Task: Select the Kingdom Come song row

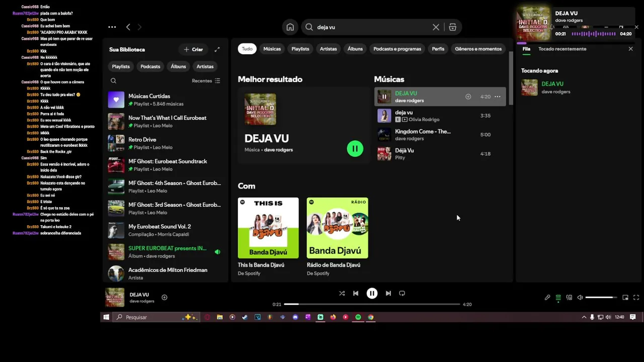Action: 440,135
